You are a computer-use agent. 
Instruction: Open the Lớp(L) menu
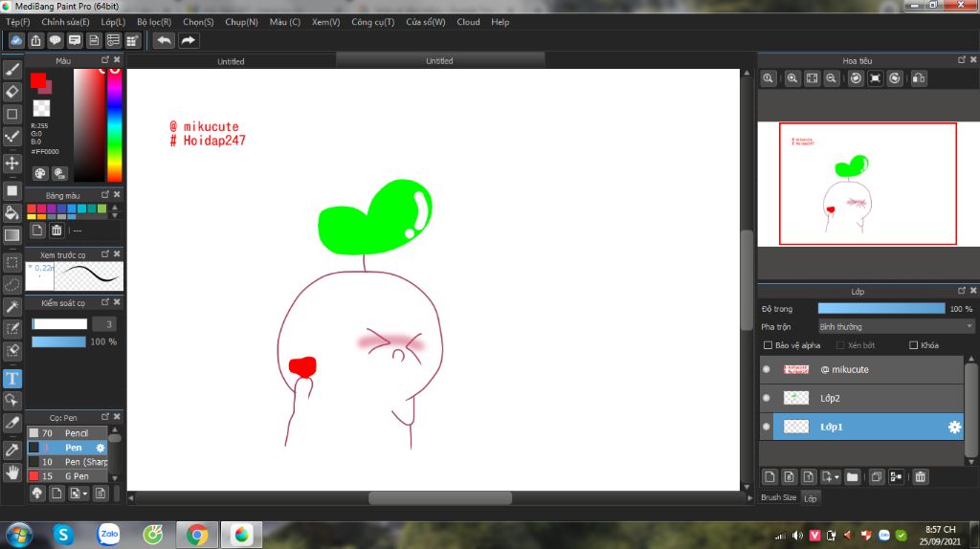[113, 22]
